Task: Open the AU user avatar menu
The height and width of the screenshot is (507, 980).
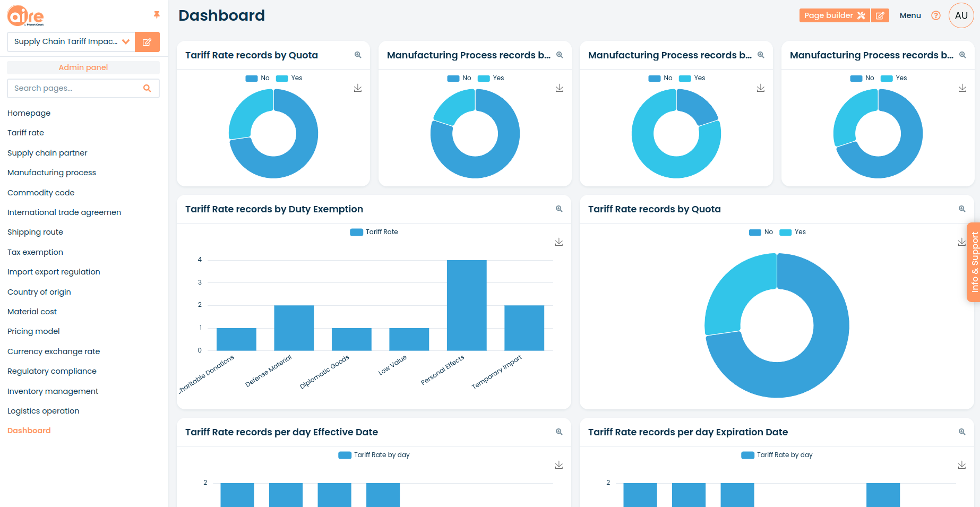Action: coord(961,15)
